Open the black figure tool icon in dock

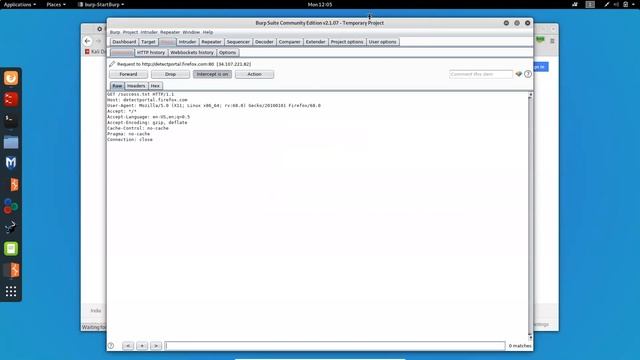(11, 227)
